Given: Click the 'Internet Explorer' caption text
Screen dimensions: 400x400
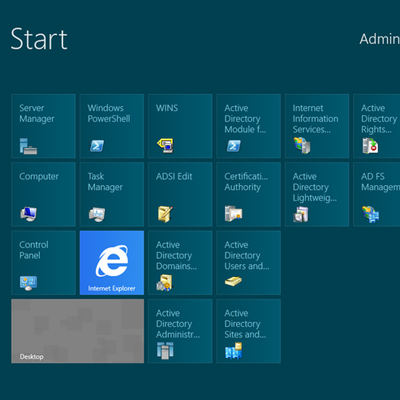Looking at the screenshot, I should pyautogui.click(x=112, y=288).
